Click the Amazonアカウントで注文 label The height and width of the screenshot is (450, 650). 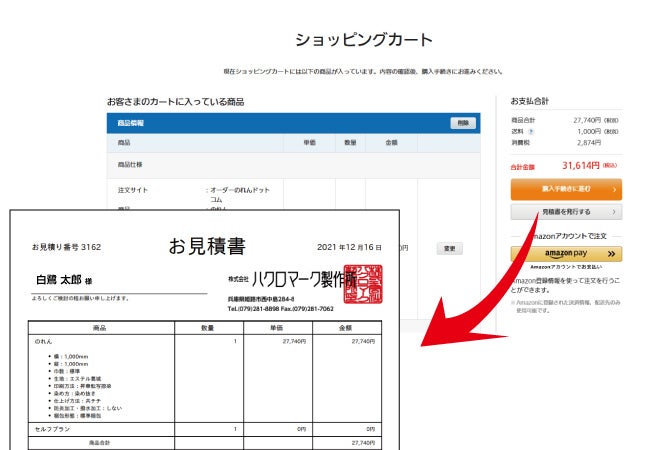click(x=569, y=236)
